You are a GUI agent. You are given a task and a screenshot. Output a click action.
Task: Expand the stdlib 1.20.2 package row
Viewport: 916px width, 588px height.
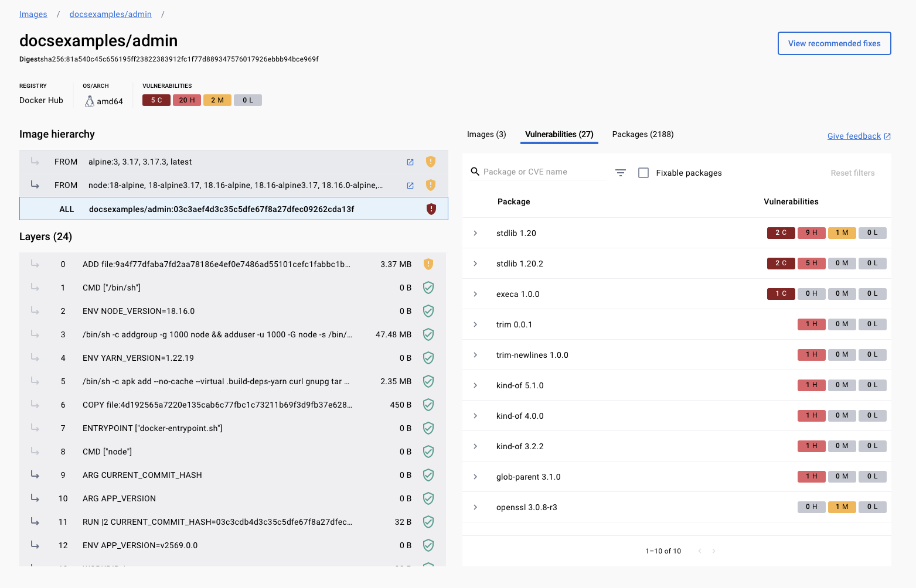[x=475, y=264]
